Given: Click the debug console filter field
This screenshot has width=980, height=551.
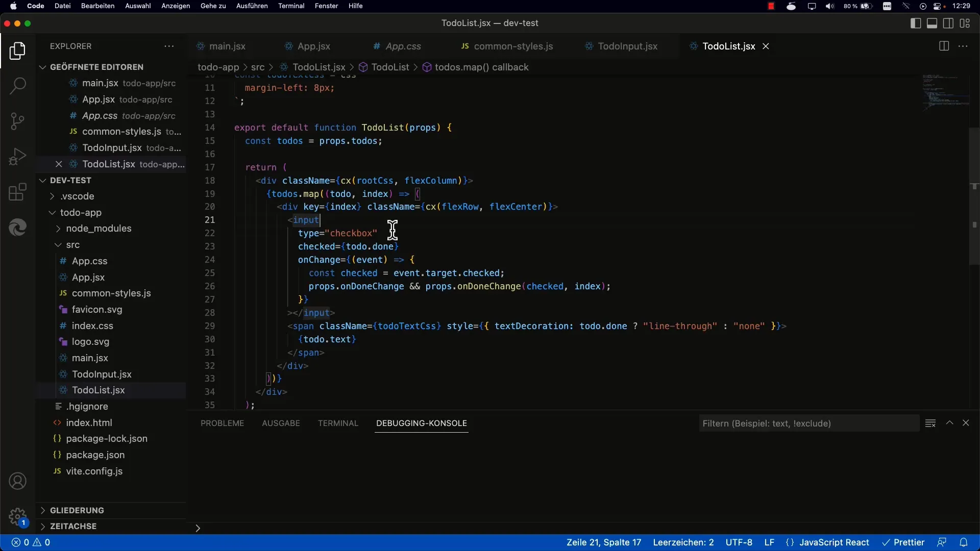Looking at the screenshot, I should (x=809, y=423).
